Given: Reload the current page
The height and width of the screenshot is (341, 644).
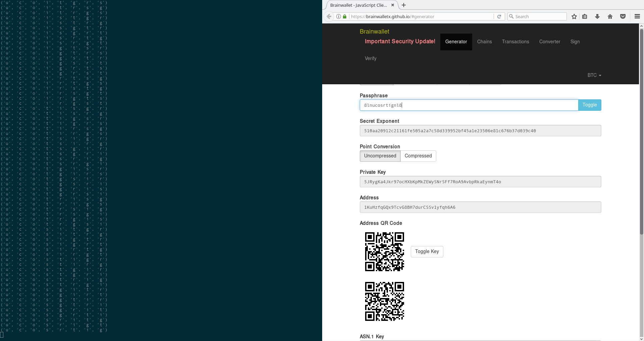Looking at the screenshot, I should point(499,16).
